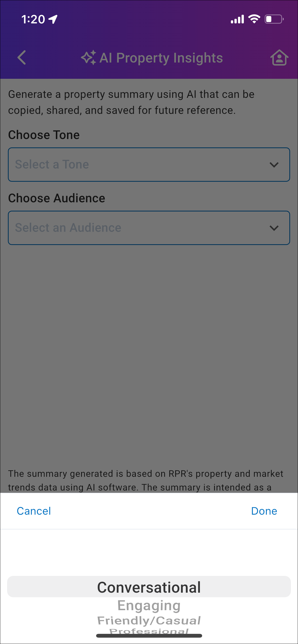Tap the back arrow icon
298x644 pixels.
22,57
